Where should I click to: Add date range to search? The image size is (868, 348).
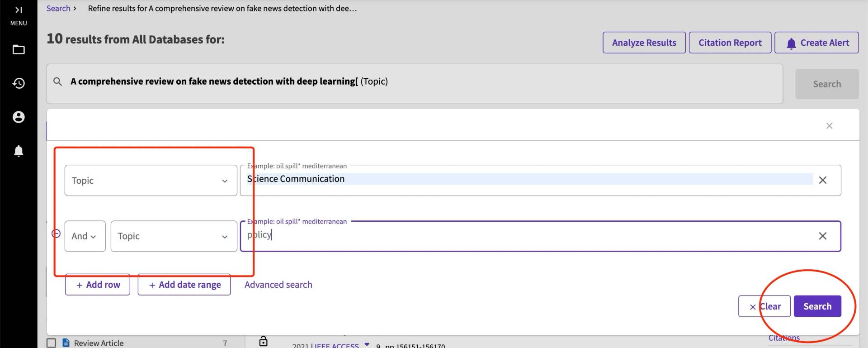tap(184, 285)
